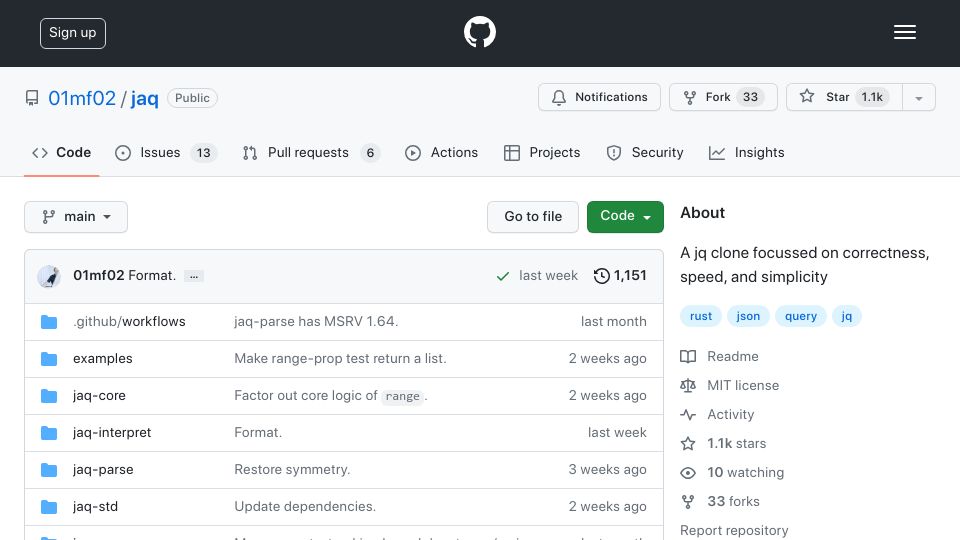Open the hamburger navigation menu
The image size is (960, 540).
pyautogui.click(x=904, y=32)
